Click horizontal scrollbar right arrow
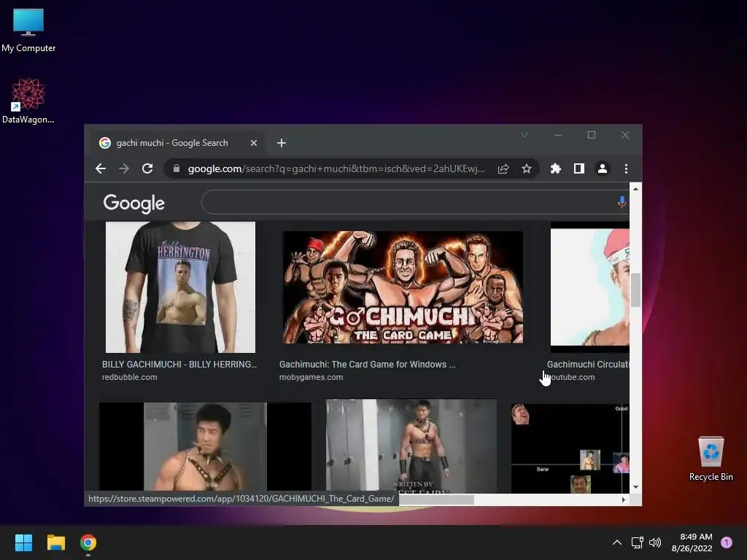This screenshot has height=560, width=747. click(x=624, y=499)
